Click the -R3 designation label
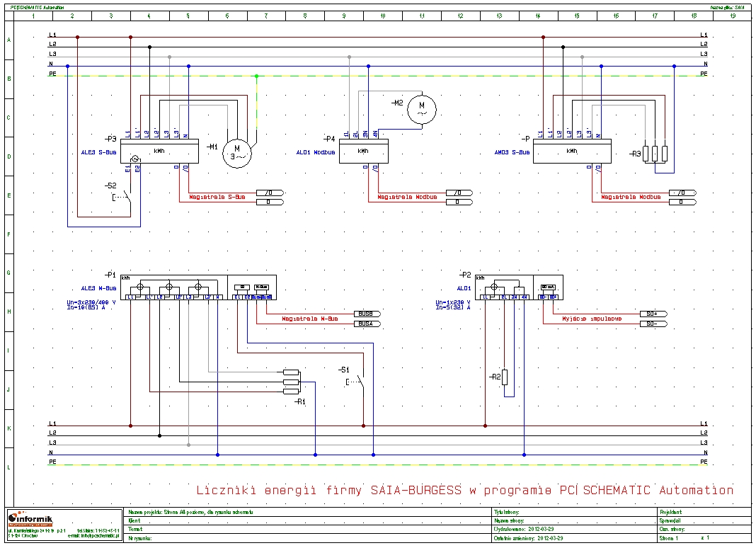The height and width of the screenshot is (548, 756). (x=635, y=154)
